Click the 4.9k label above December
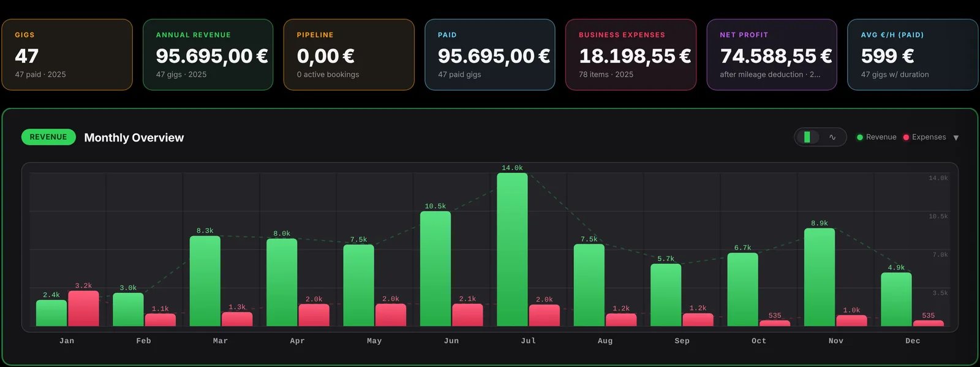Viewport: 980px width, 367px height. (896, 268)
